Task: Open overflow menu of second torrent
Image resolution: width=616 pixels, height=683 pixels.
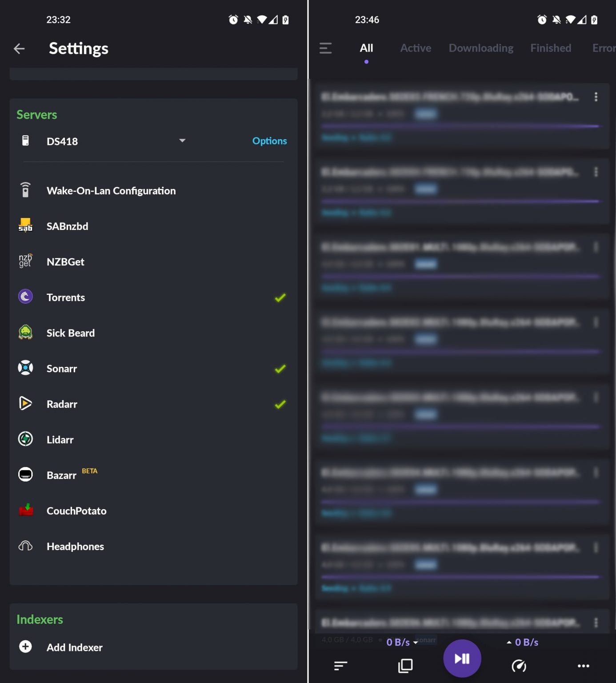Action: pos(596,172)
